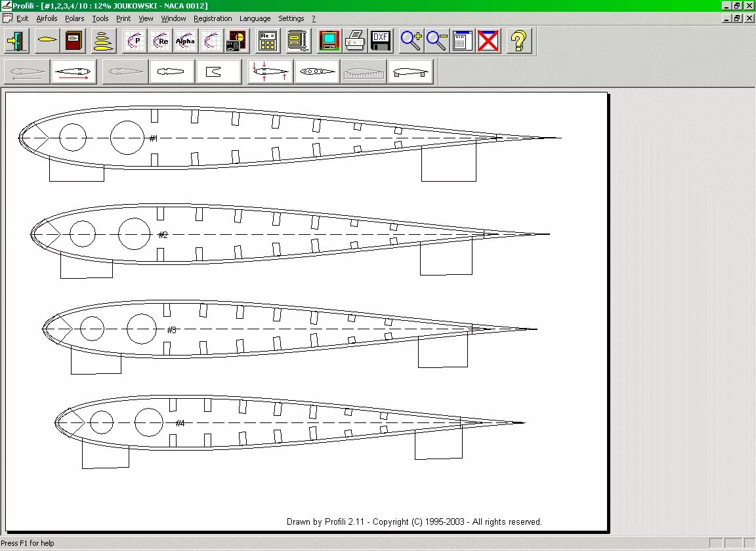Open the Window menu
Viewport: 756px width, 551px height.
click(173, 18)
